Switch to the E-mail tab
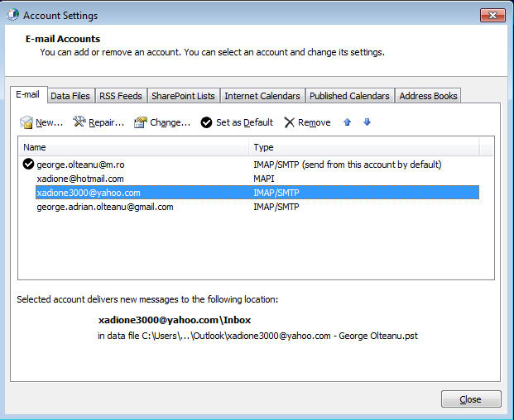Screen dimensions: 514x420 [x=28, y=94]
